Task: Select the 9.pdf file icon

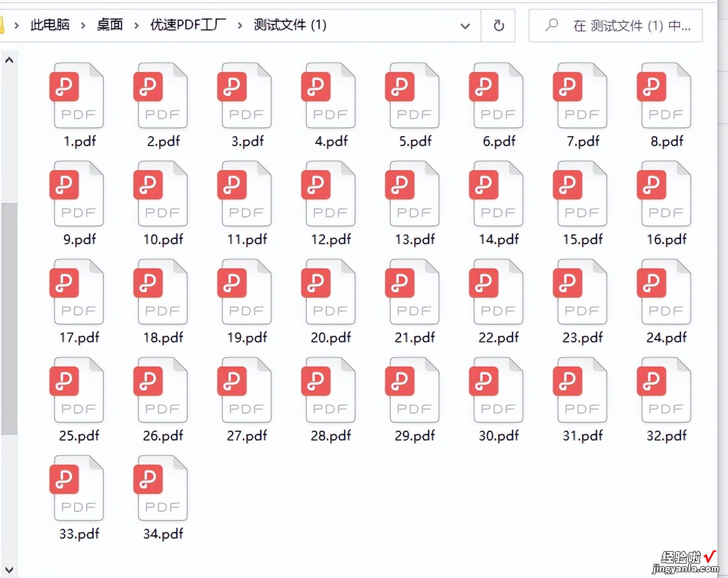Action: 77,194
